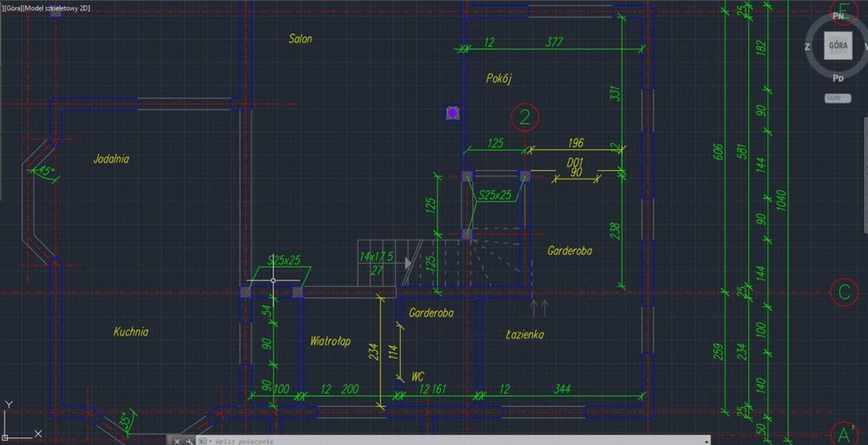The image size is (868, 445).
Task: Open the [Góra] view controls menu
Action: (12, 6)
